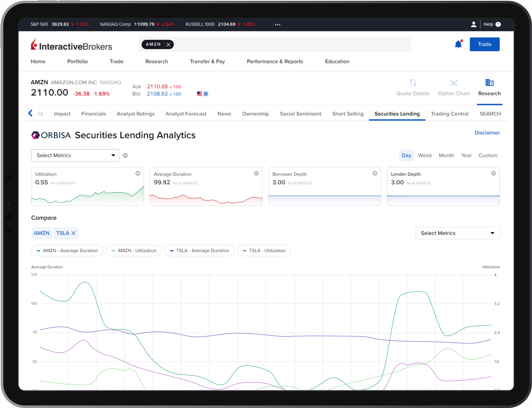Click the info icon beside Select Metrics

tap(125, 155)
